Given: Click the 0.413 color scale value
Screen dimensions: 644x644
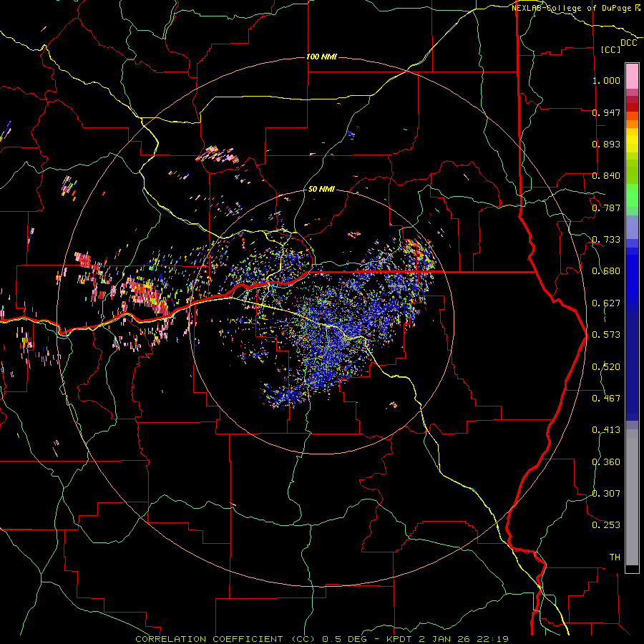Looking at the screenshot, I should pos(606,430).
